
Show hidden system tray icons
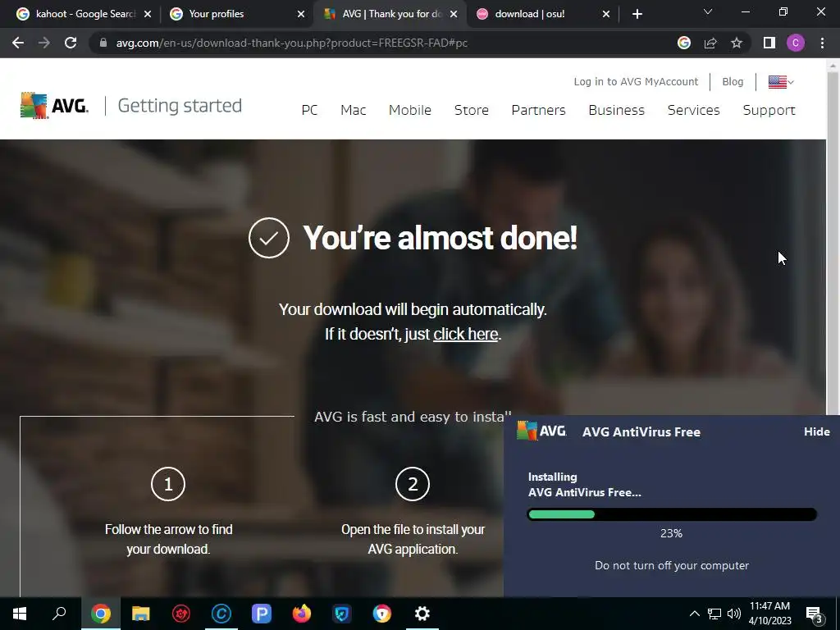click(694, 614)
